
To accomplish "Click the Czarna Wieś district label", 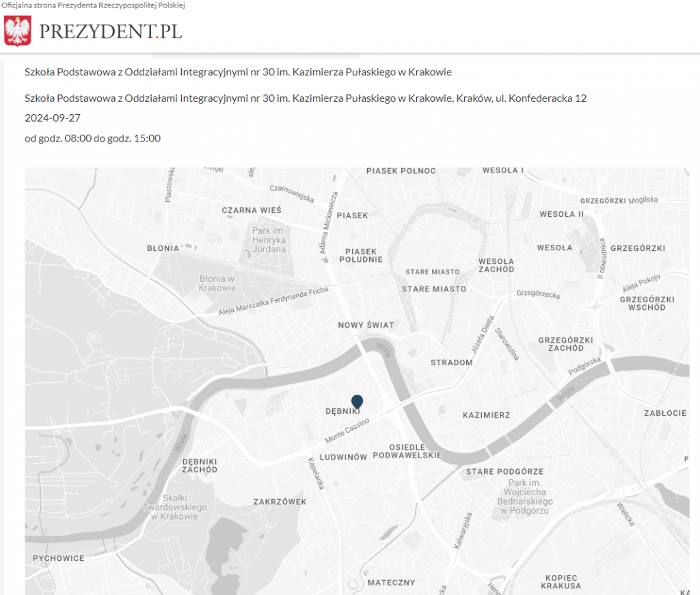I will (252, 210).
